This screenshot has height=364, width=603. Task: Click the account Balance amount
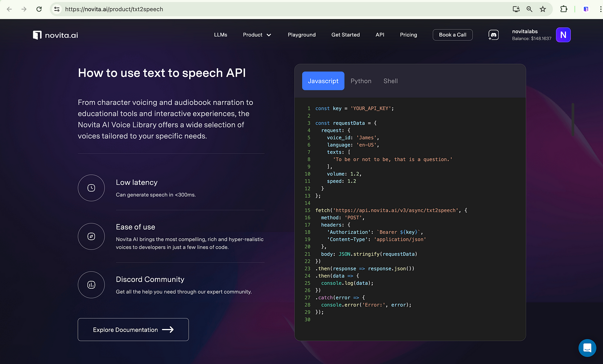[531, 38]
